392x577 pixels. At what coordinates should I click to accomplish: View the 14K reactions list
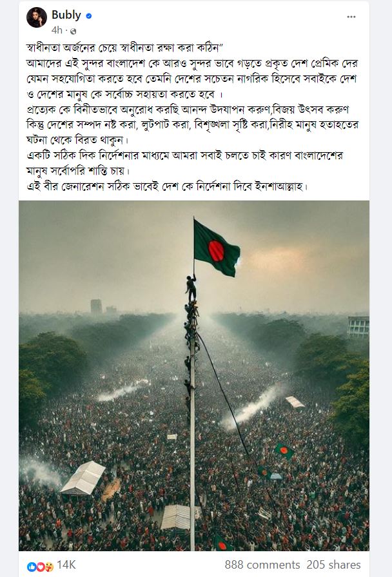tap(66, 565)
